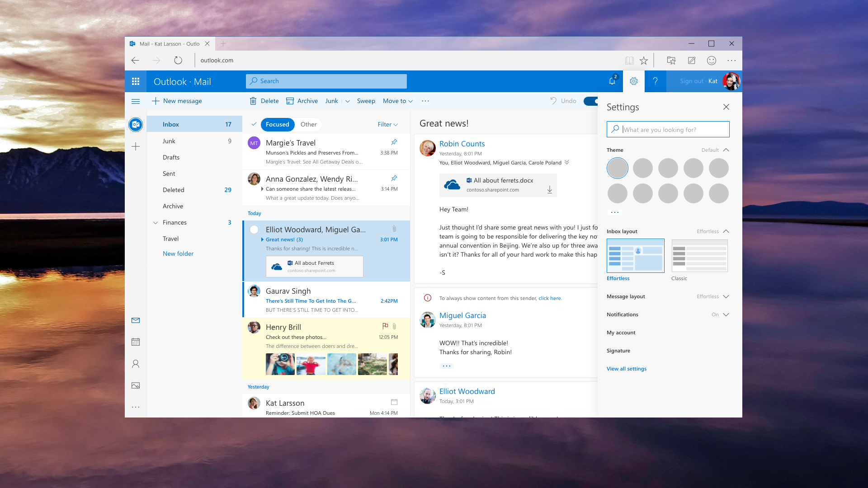
Task: Open the app launcher waffle icon
Action: pyautogui.click(x=136, y=81)
